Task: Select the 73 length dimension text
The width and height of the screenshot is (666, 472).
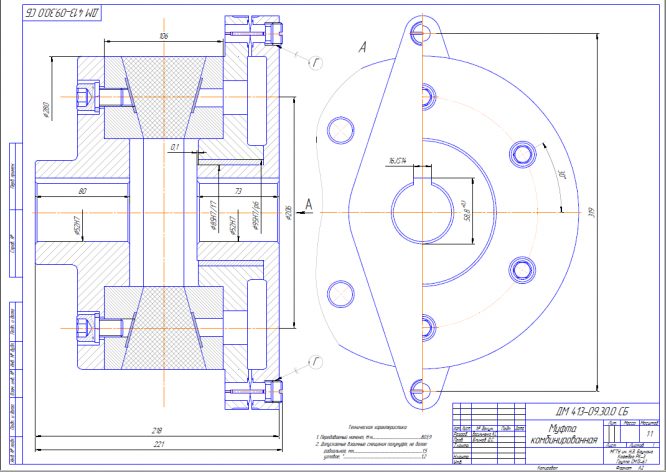Action: pos(238,191)
